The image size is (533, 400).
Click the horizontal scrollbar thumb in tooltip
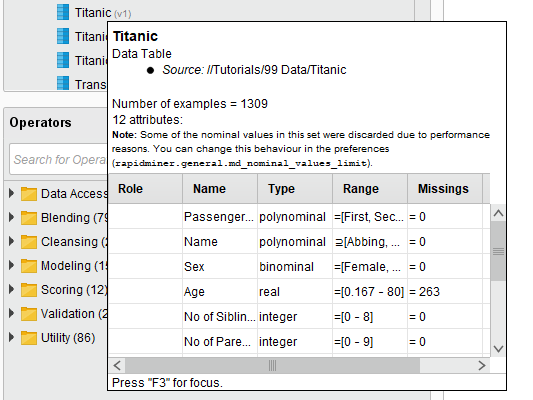pos(272,366)
